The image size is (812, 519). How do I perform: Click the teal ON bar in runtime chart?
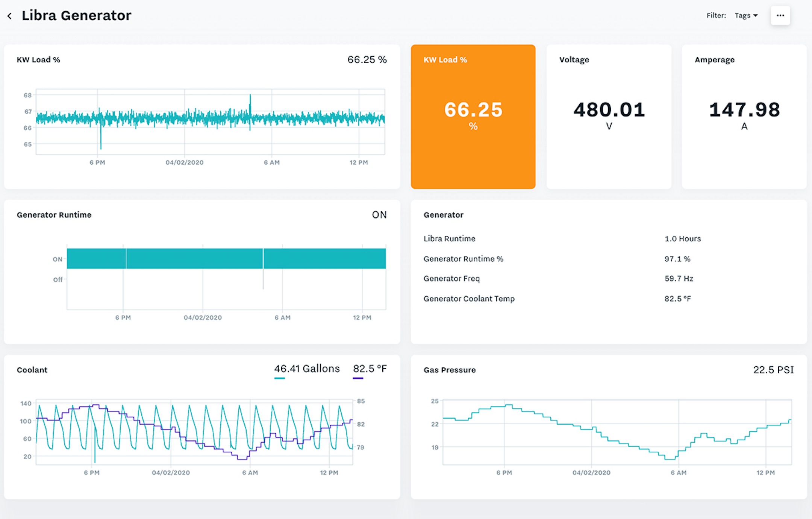[x=226, y=258]
